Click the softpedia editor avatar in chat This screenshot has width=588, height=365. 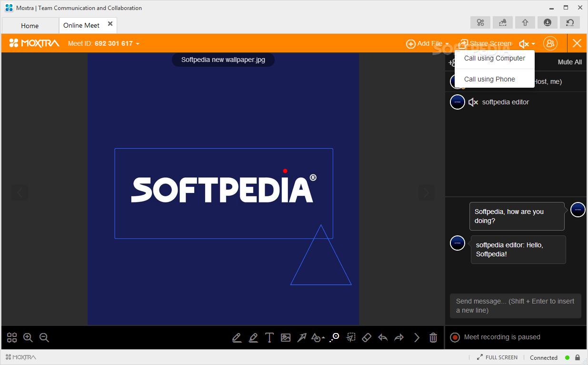point(458,243)
